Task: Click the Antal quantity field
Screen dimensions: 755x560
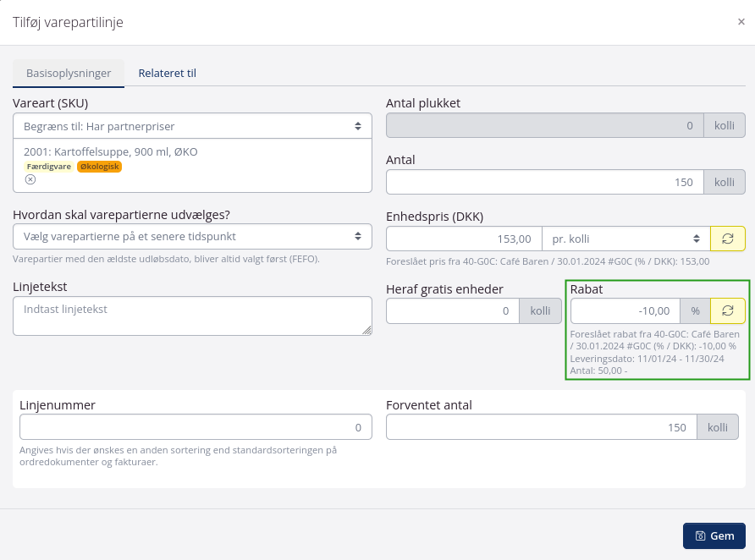Action: click(543, 183)
